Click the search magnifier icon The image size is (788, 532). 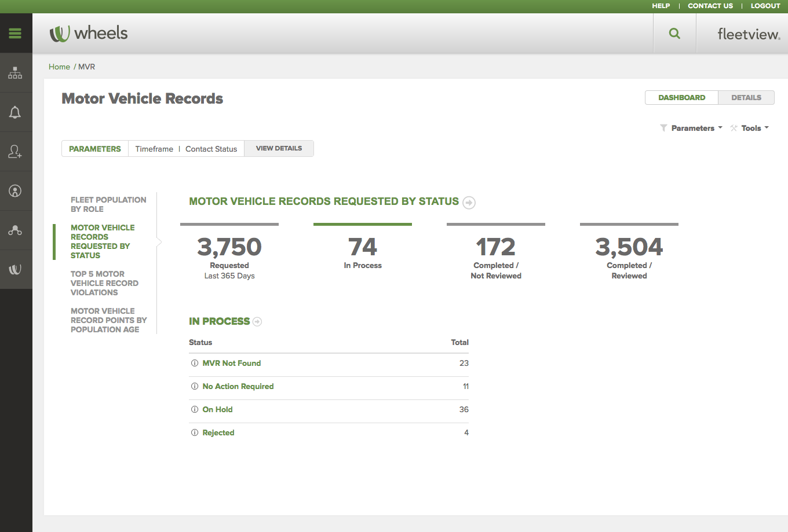[x=674, y=34]
